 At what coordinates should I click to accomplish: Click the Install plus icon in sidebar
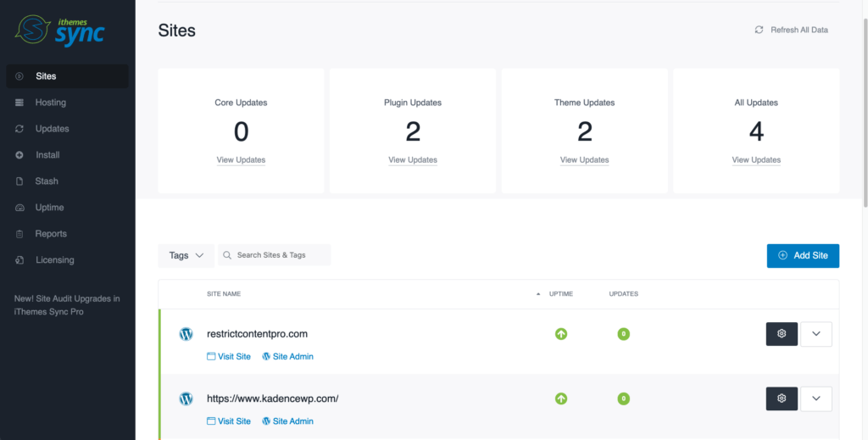coord(19,155)
